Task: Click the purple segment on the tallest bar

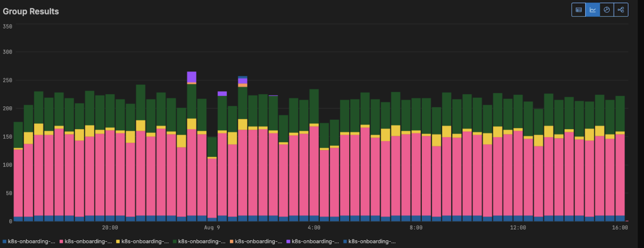Action: point(191,77)
